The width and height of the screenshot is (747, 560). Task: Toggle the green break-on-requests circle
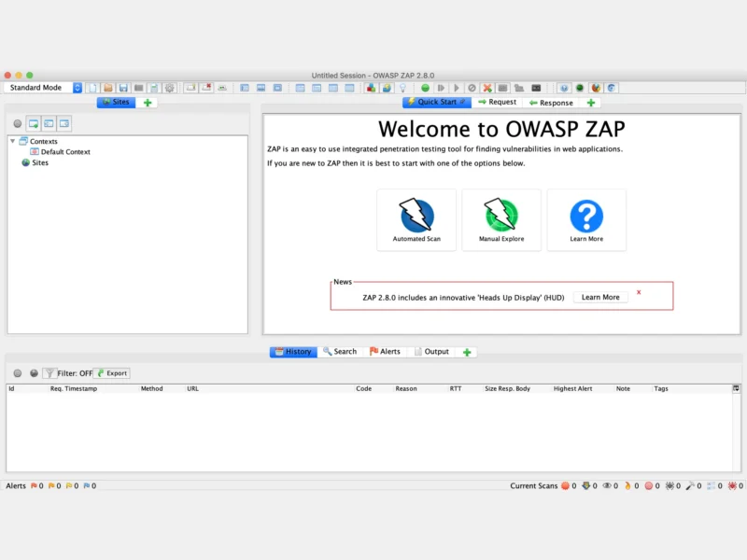(x=425, y=88)
